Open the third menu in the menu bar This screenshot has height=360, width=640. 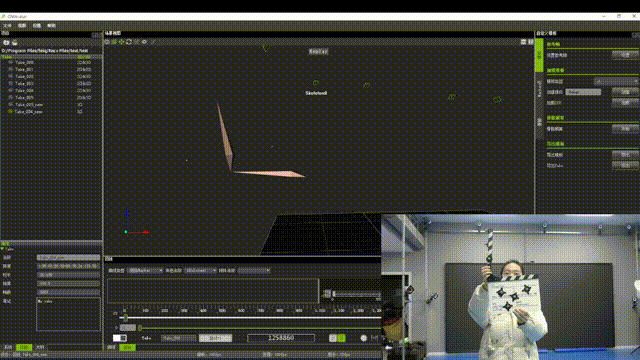tap(37, 25)
